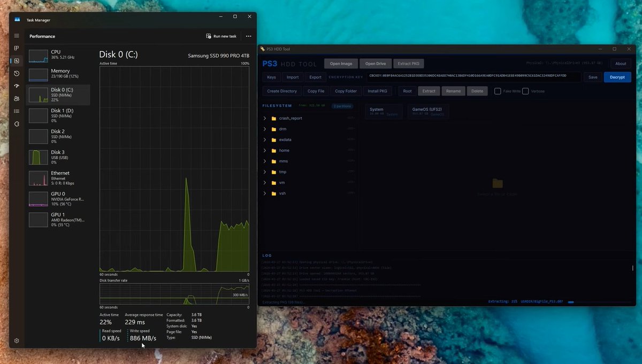Viewport: 642px width, 364px height.
Task: Select the crash_report folder icon
Action: [x=274, y=118]
